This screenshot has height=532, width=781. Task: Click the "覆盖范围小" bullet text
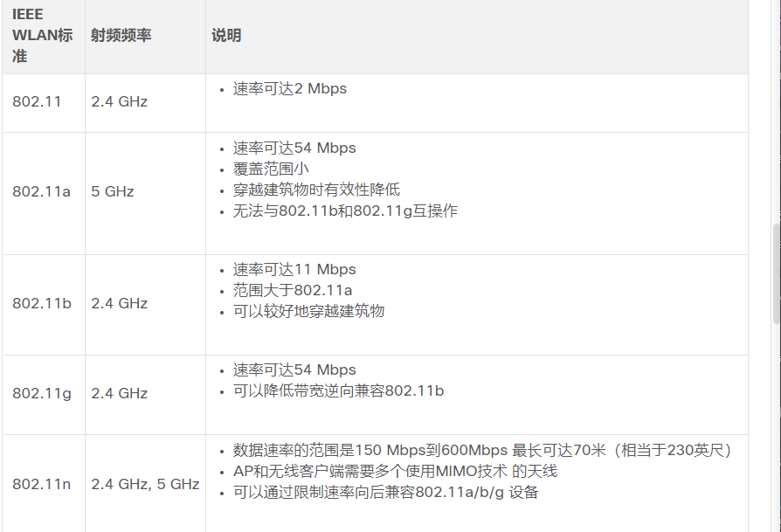click(271, 169)
